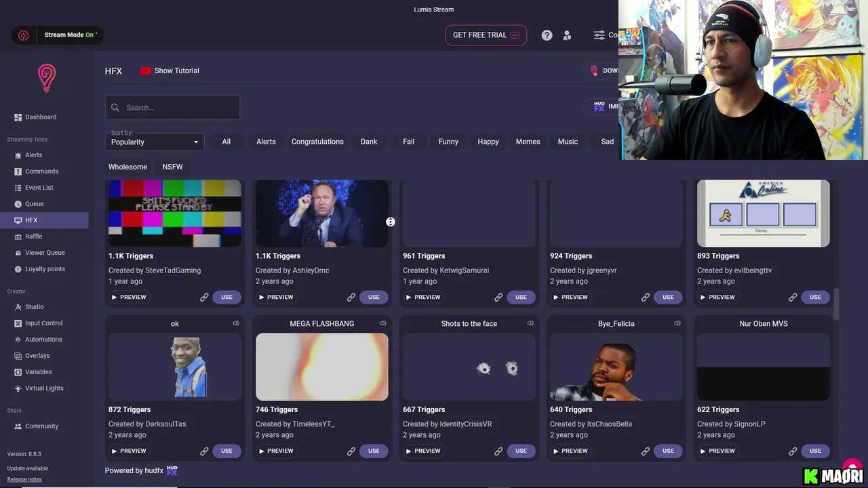Filter by Funny category
Screen dimensions: 868x488
[448, 142]
